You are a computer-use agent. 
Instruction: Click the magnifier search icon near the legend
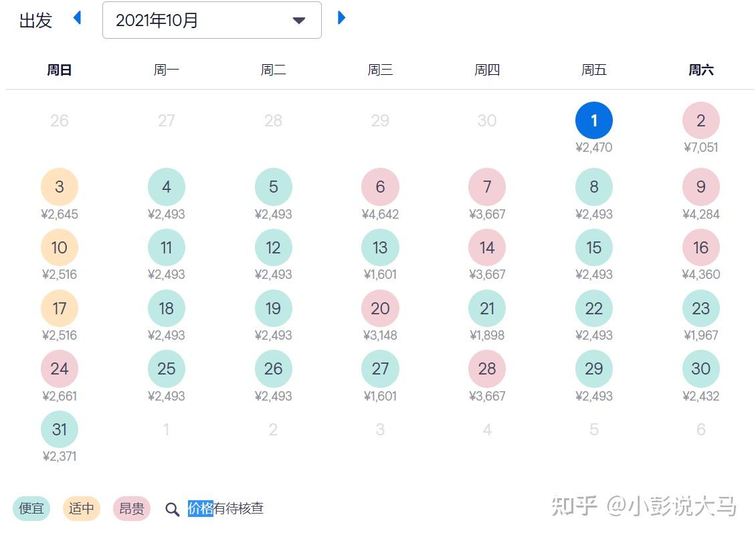tap(172, 508)
